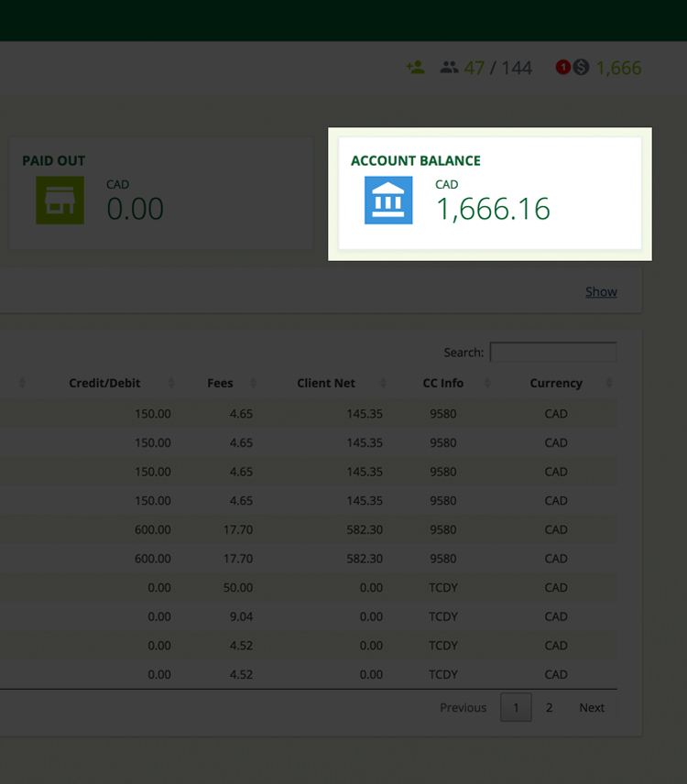Open the members group icon

[x=449, y=67]
